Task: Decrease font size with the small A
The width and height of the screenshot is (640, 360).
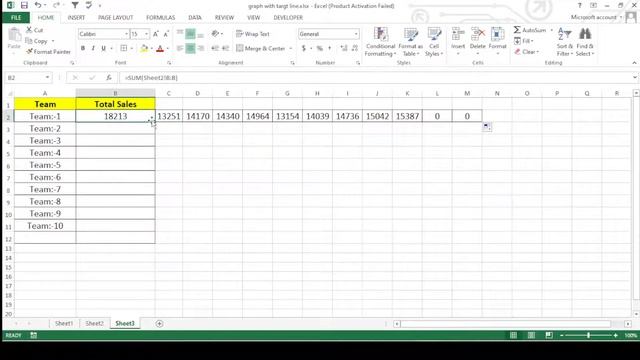Action: [x=166, y=34]
